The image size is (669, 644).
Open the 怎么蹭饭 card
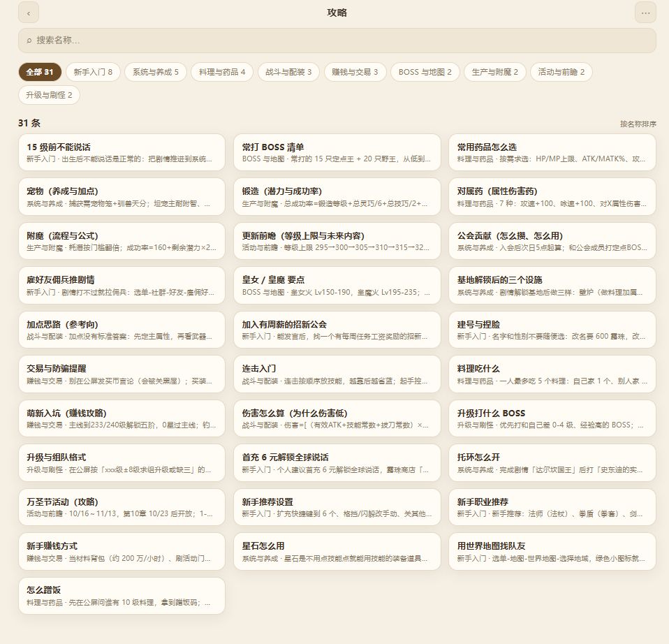tap(122, 597)
